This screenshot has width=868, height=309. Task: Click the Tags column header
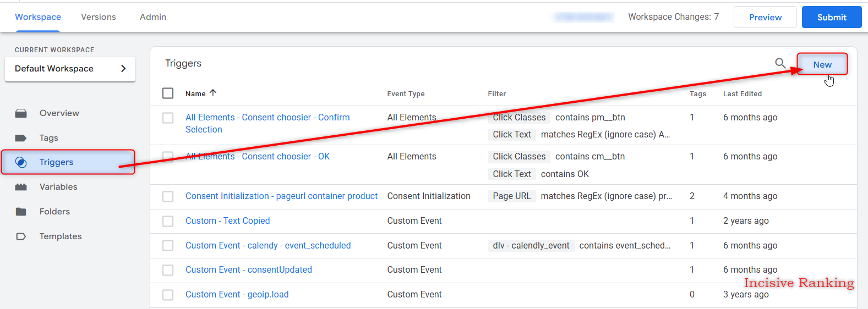coord(698,94)
